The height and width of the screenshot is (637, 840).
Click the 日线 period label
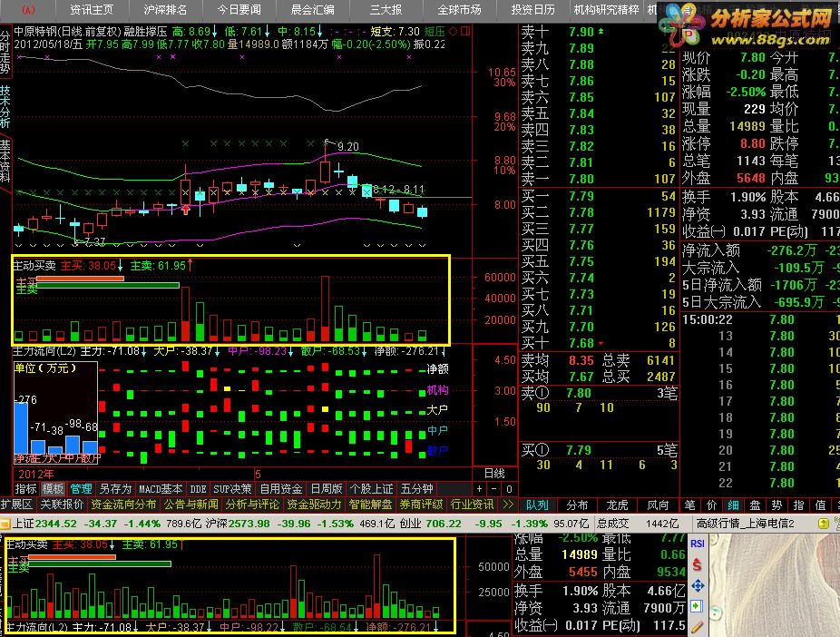click(x=493, y=474)
